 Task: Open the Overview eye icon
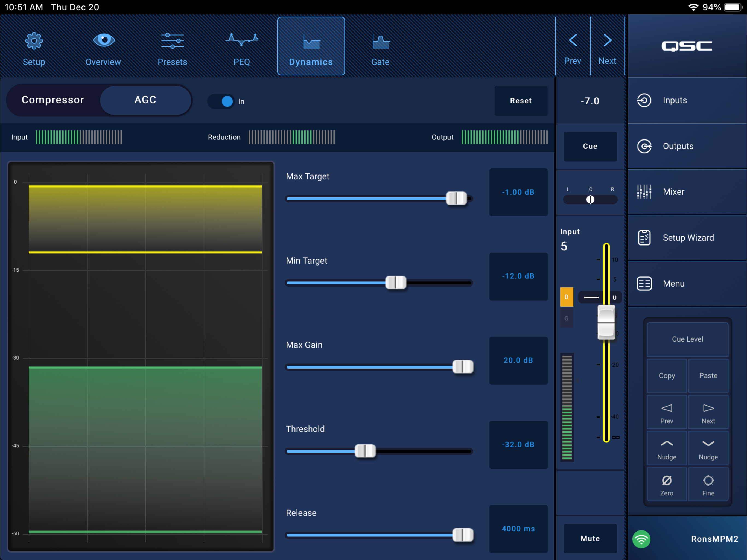[103, 41]
